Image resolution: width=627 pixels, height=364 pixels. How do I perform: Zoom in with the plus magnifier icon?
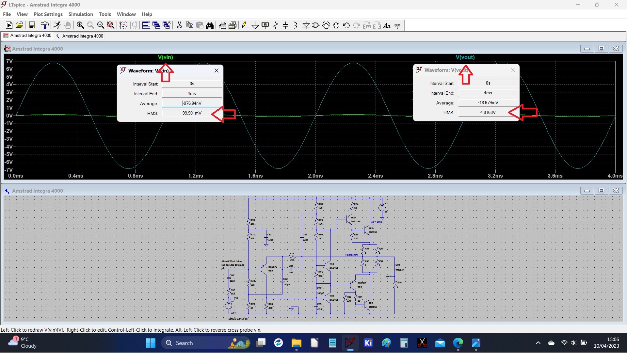pyautogui.click(x=80, y=25)
